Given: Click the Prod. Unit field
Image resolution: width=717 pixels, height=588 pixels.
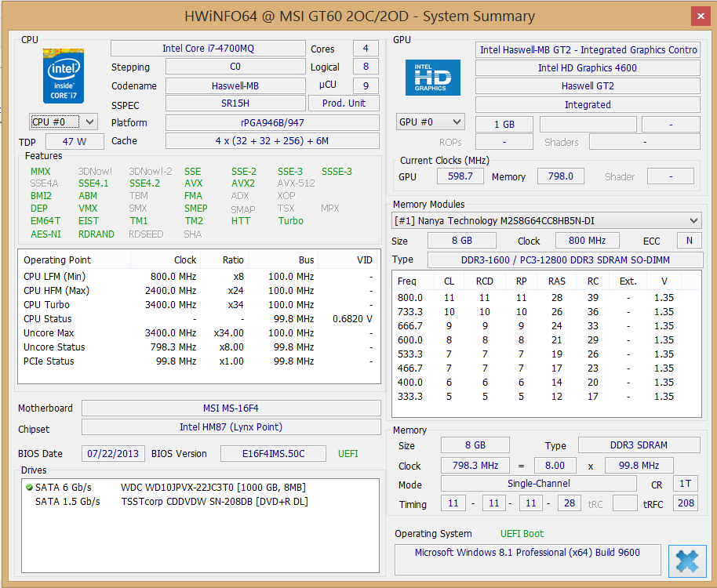Looking at the screenshot, I should (344, 103).
